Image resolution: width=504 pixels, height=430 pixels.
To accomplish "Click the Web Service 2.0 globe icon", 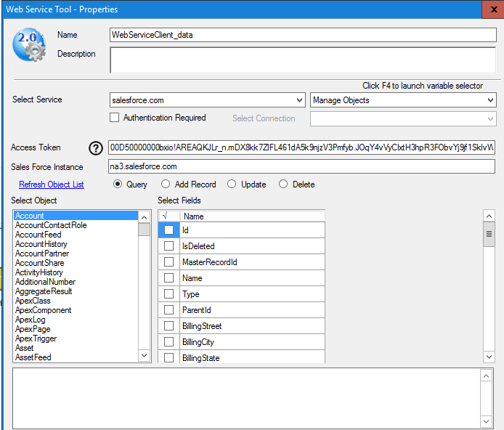I will pos(29,44).
